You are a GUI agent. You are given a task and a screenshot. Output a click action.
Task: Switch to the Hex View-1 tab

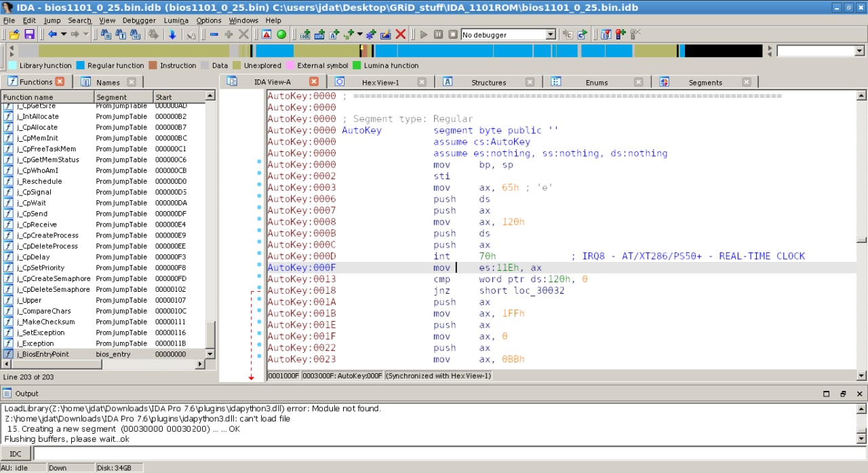click(x=380, y=82)
